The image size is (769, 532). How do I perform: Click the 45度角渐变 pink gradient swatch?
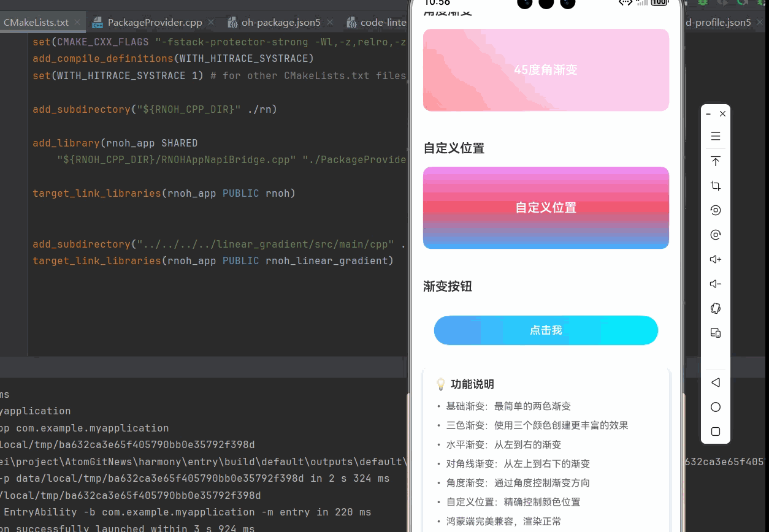point(545,70)
